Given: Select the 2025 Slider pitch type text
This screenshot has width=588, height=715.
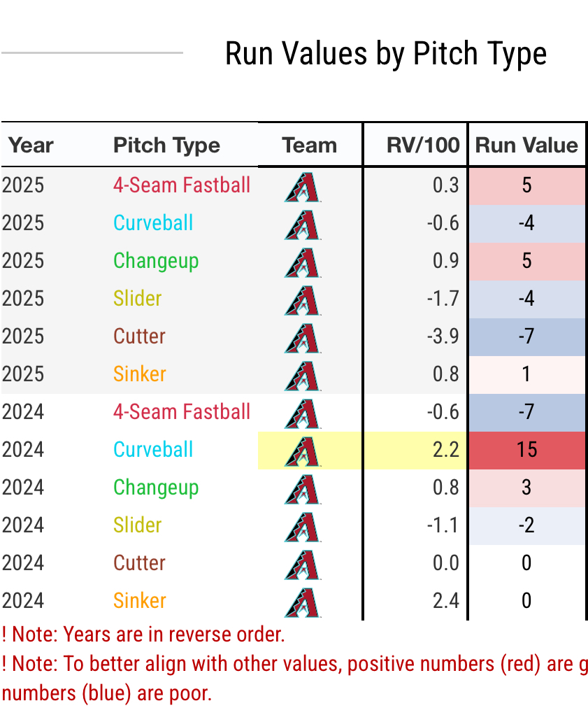Looking at the screenshot, I should click(x=138, y=299).
